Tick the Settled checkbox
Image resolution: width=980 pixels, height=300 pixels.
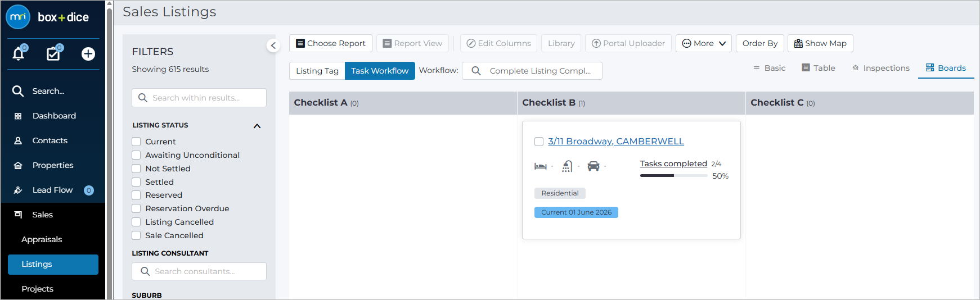click(136, 182)
